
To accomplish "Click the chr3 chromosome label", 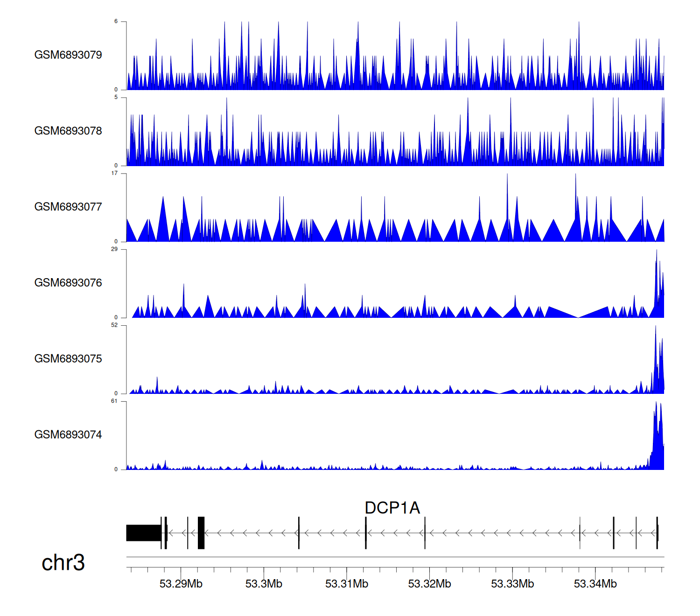I will [x=63, y=562].
